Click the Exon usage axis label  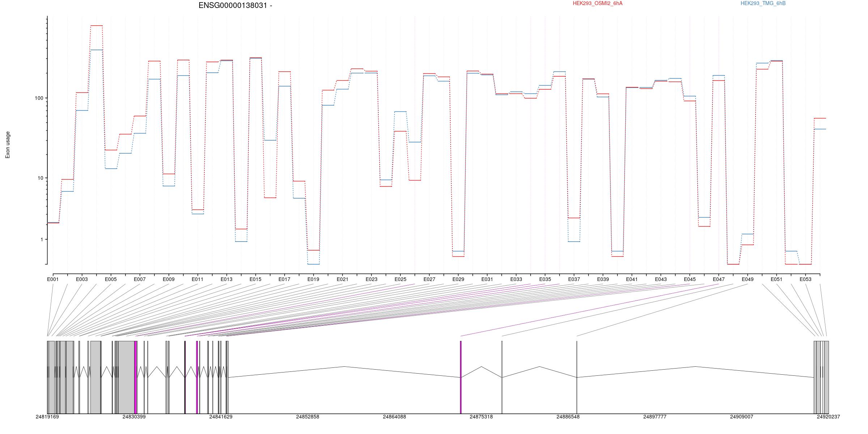[8, 145]
